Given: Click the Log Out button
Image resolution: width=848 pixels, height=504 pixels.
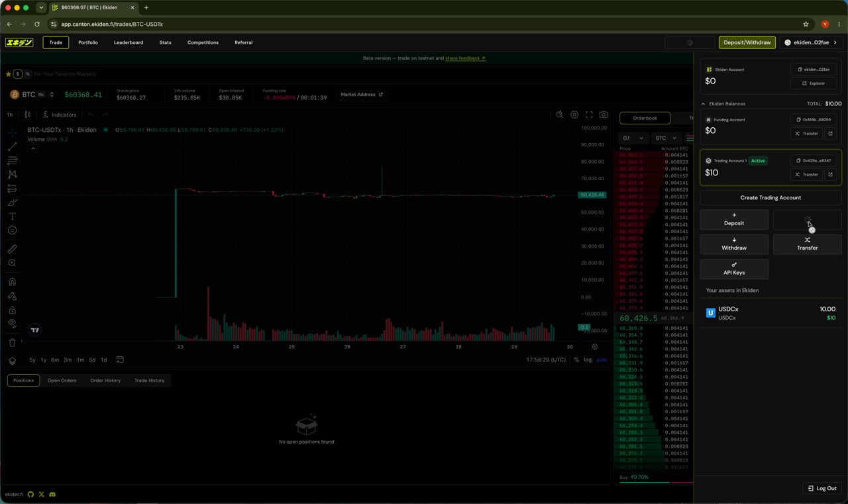Looking at the screenshot, I should (822, 488).
